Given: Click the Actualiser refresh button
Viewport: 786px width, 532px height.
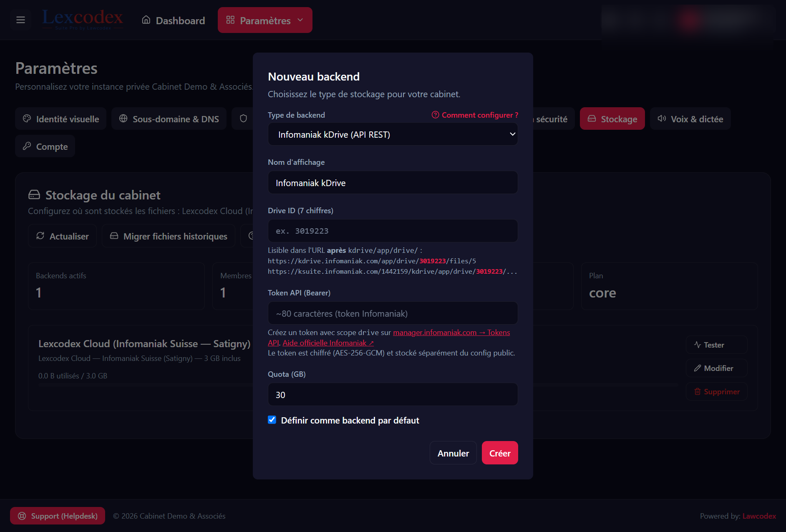Looking at the screenshot, I should [63, 236].
